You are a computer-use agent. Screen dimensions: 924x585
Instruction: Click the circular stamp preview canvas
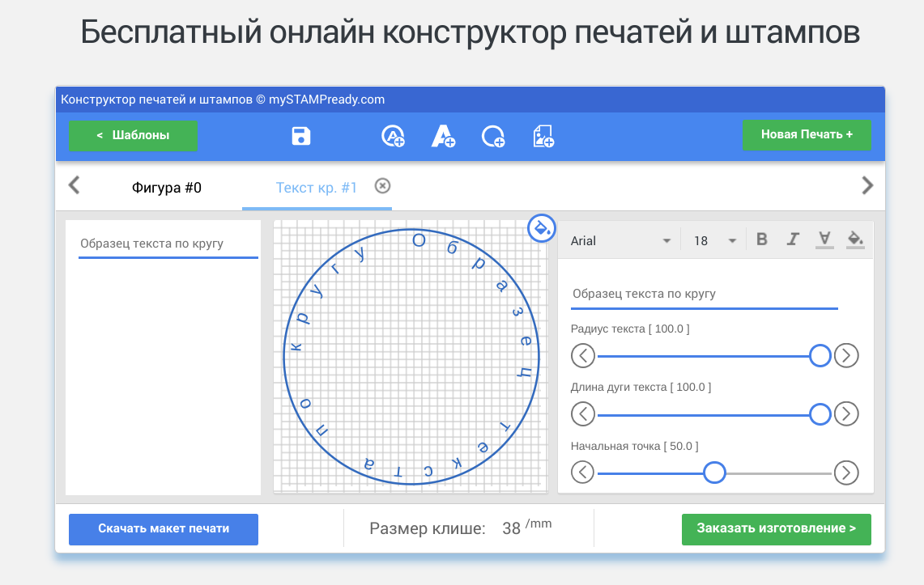tap(411, 357)
